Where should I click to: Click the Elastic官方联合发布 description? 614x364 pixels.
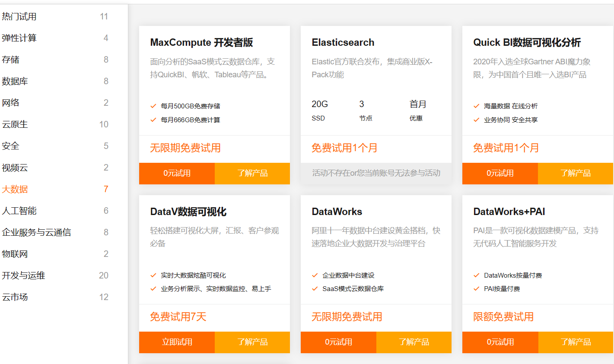pos(372,68)
